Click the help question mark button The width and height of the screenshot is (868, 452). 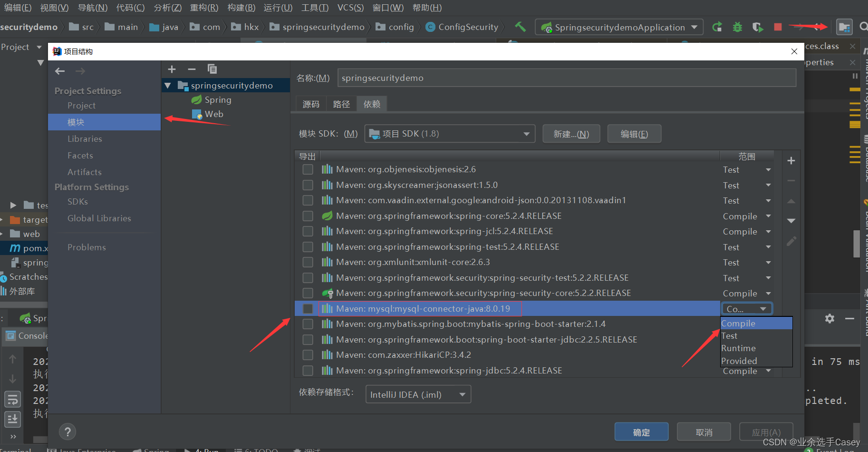coord(68,432)
